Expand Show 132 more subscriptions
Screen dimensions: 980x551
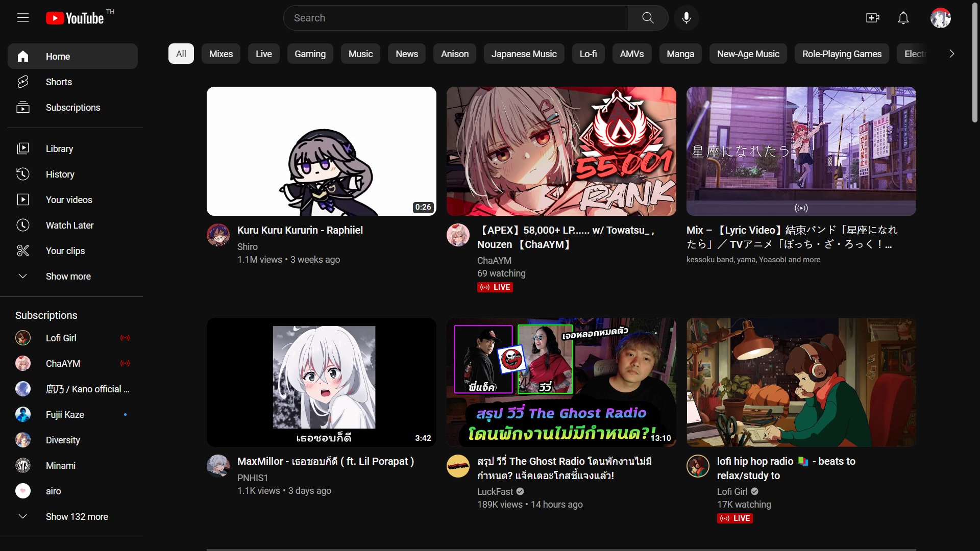(77, 516)
